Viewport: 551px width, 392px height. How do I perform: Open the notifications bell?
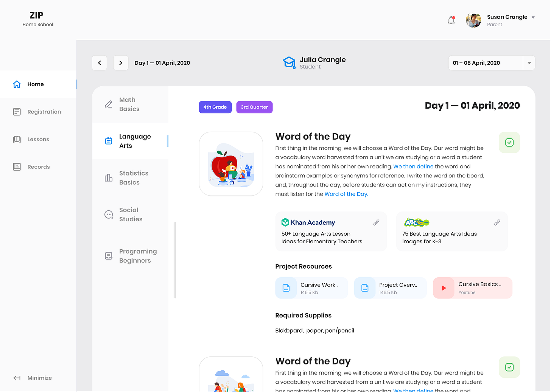(451, 20)
